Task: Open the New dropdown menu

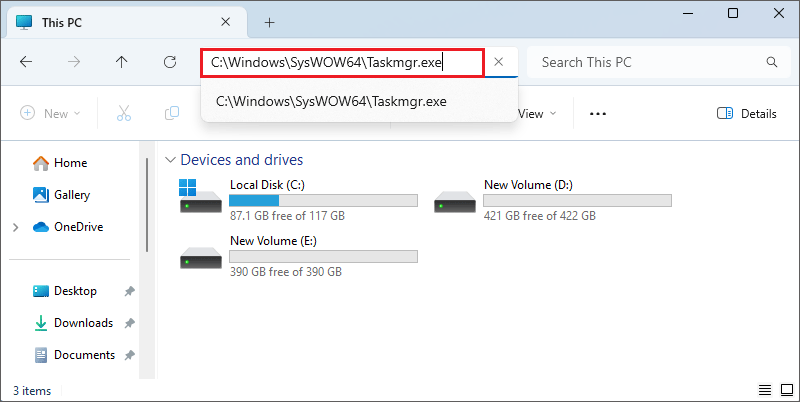Action: (50, 113)
